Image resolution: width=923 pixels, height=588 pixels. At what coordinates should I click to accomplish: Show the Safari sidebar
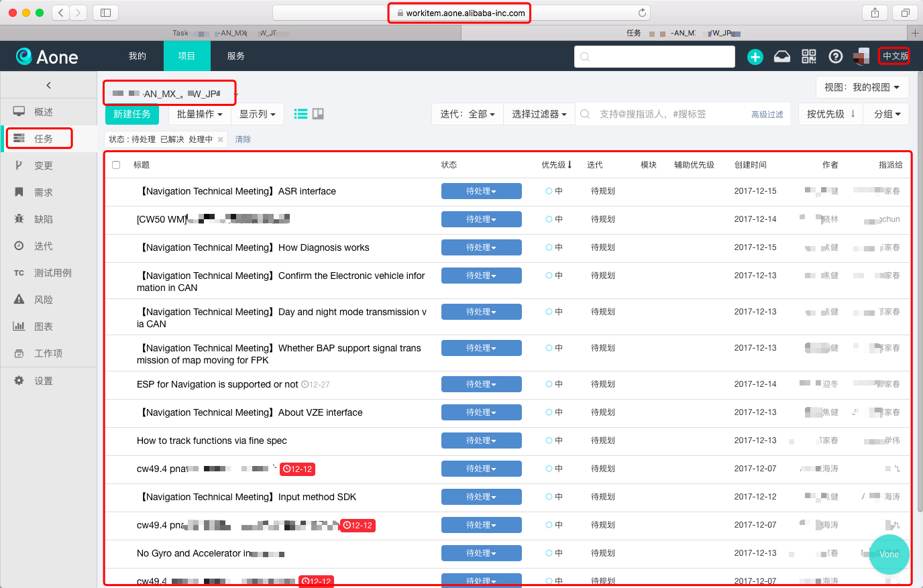click(105, 12)
